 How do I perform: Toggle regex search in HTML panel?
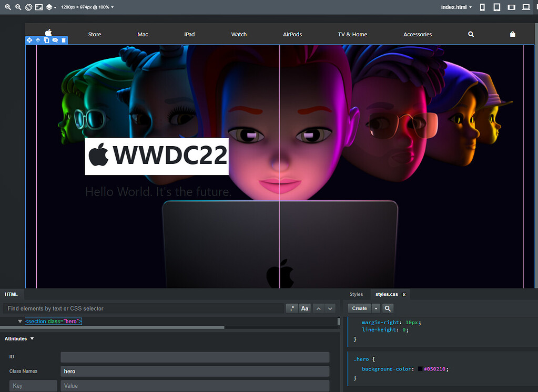pyautogui.click(x=291, y=308)
